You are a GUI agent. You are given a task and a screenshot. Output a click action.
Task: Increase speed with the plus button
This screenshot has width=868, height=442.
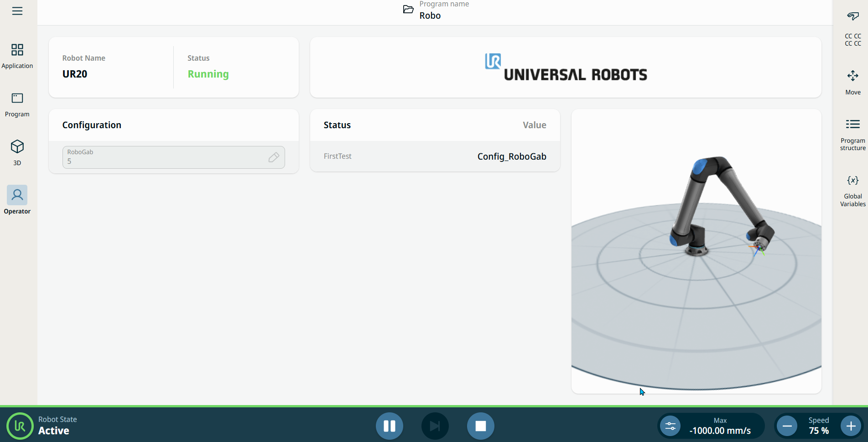pos(851,426)
